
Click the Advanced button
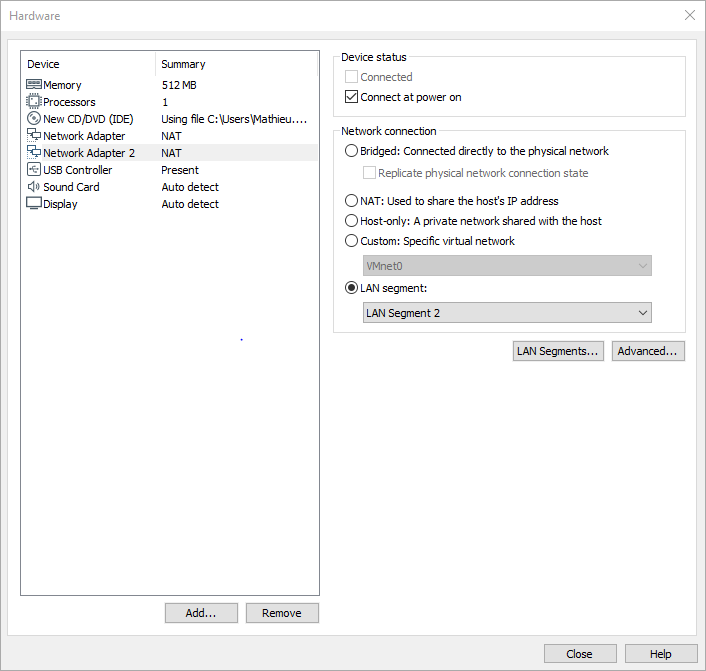coord(648,351)
